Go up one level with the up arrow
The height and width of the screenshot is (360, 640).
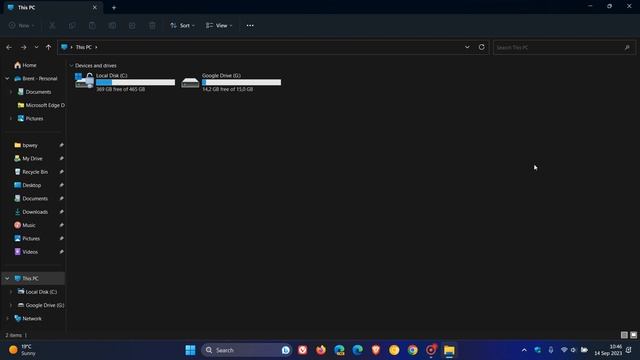click(49, 47)
